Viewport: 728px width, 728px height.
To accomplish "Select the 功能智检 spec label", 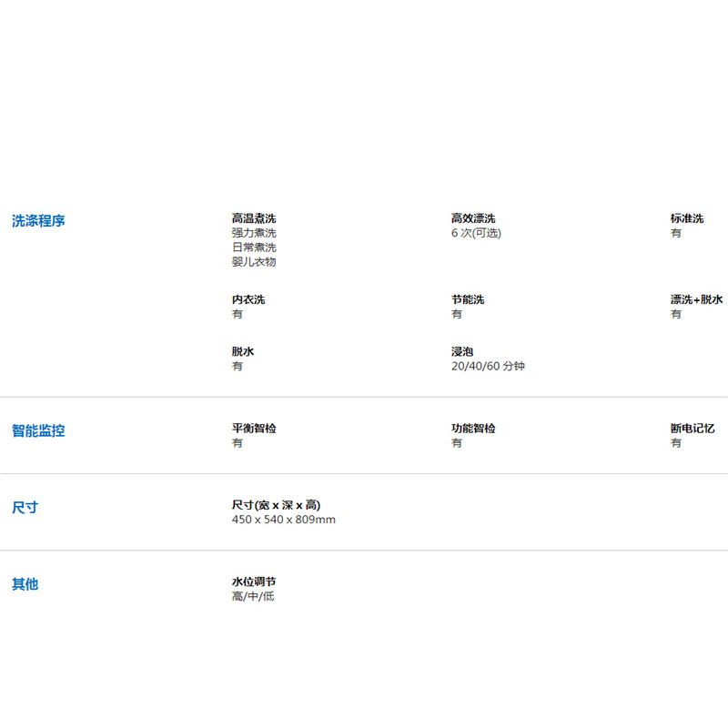I will pyautogui.click(x=473, y=429).
